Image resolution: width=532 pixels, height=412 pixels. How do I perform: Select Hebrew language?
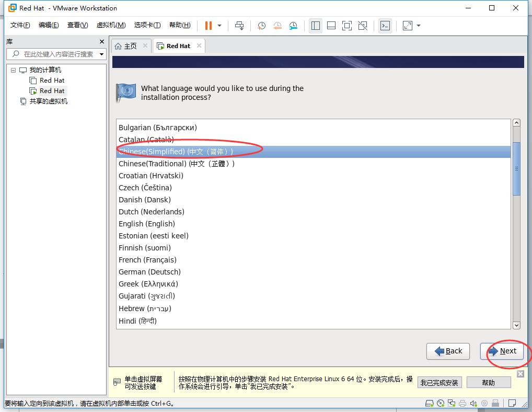pyautogui.click(x=313, y=308)
